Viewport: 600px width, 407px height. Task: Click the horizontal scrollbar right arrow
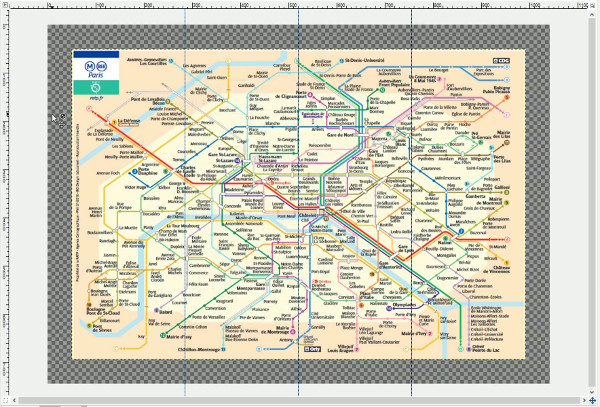[584, 400]
